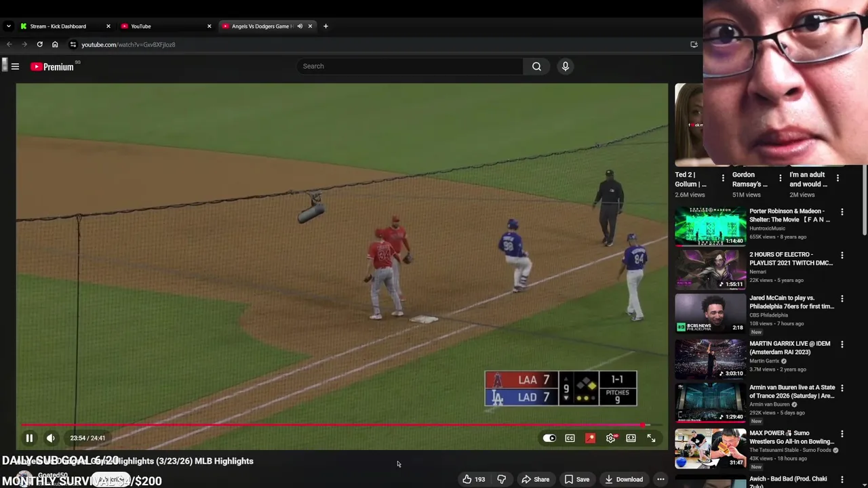This screenshot has width=868, height=488.
Task: Open a new browser tab
Action: [325, 26]
